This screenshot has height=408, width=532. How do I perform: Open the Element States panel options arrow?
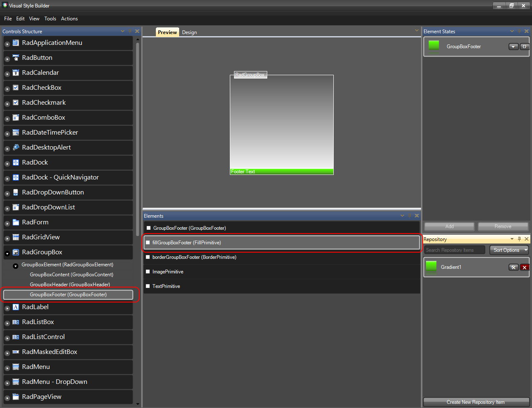(x=512, y=31)
